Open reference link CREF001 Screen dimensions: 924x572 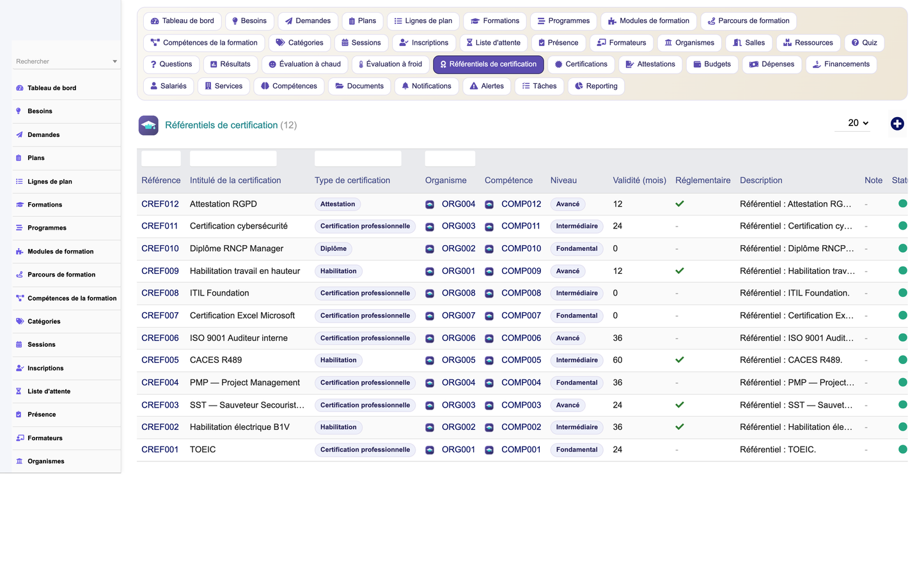(x=160, y=450)
